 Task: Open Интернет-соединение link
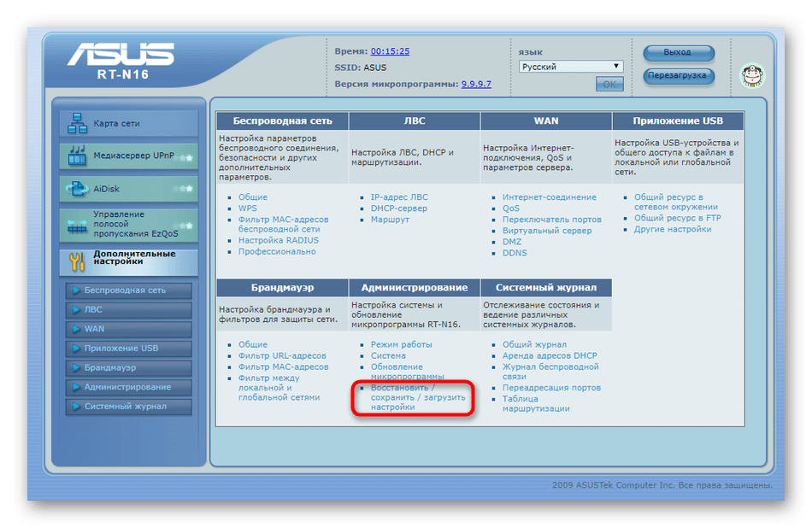[550, 197]
